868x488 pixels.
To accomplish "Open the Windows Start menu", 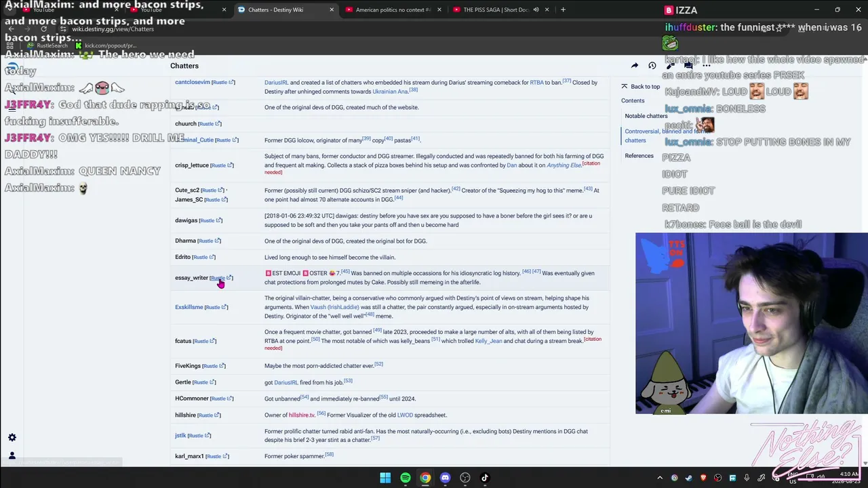I will click(x=385, y=478).
